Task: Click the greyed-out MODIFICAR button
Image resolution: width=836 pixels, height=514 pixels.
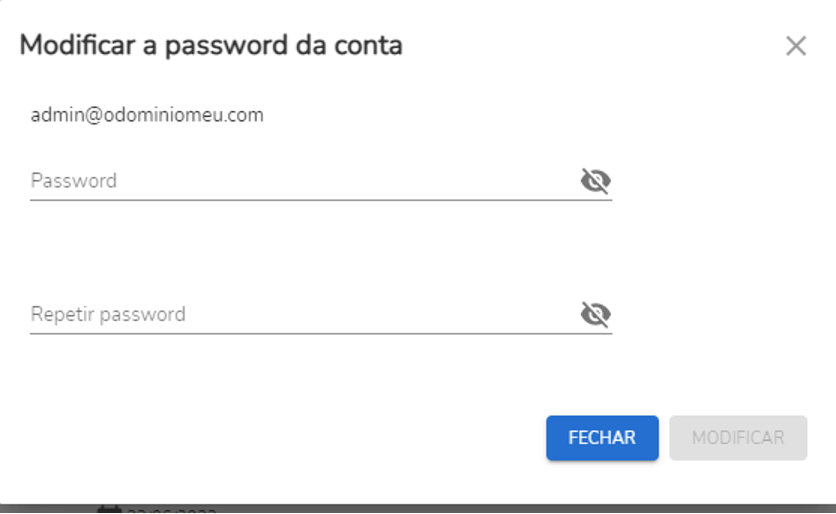Action: click(x=738, y=438)
